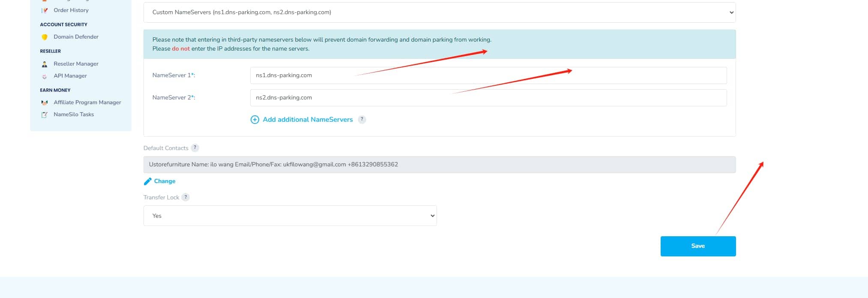868x298 pixels.
Task: Open help tooltip next to Transfer Lock
Action: (x=186, y=197)
